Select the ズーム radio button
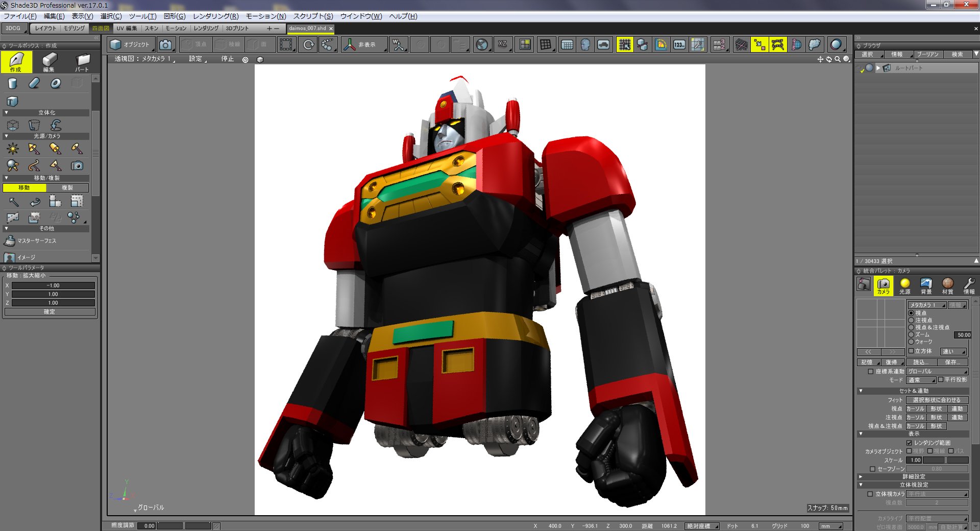This screenshot has width=980, height=531. coord(911,334)
